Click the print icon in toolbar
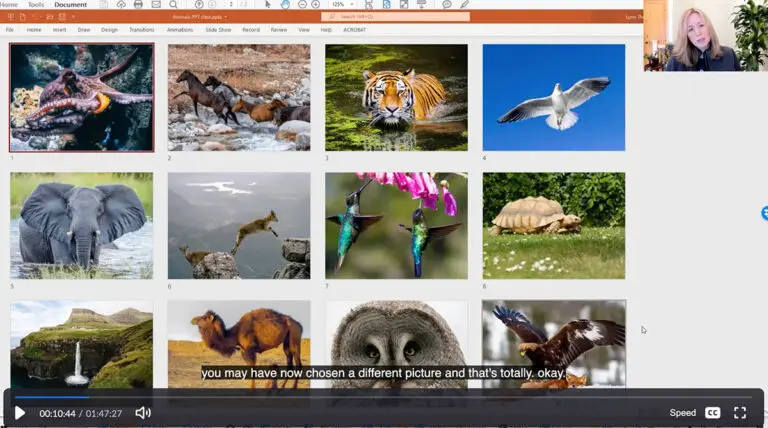Image resolution: width=768 pixels, height=428 pixels. [138, 5]
